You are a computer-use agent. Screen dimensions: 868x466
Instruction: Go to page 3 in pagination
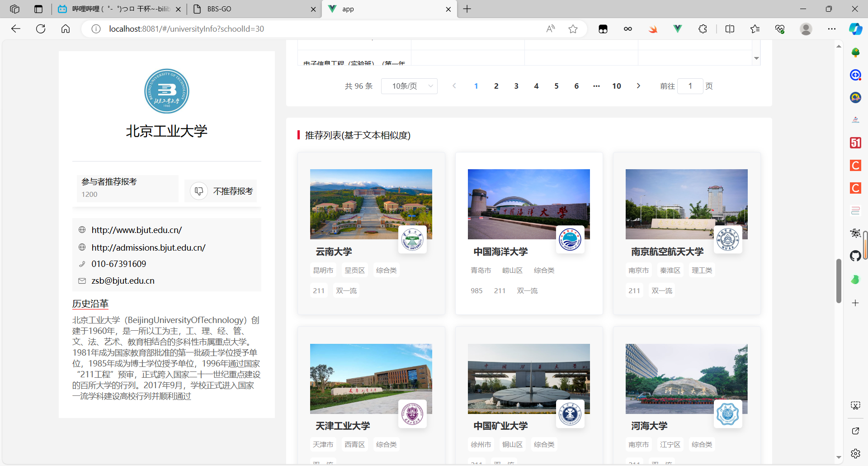(516, 86)
